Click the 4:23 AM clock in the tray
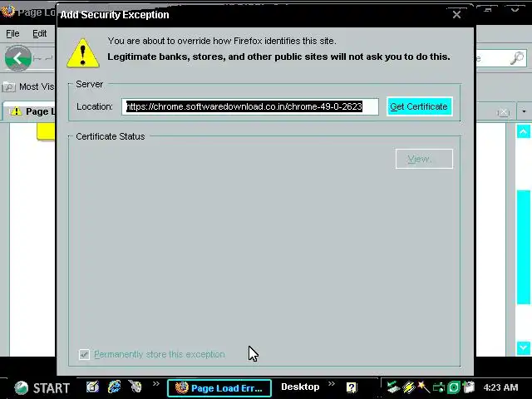532x399 pixels. pyautogui.click(x=500, y=387)
